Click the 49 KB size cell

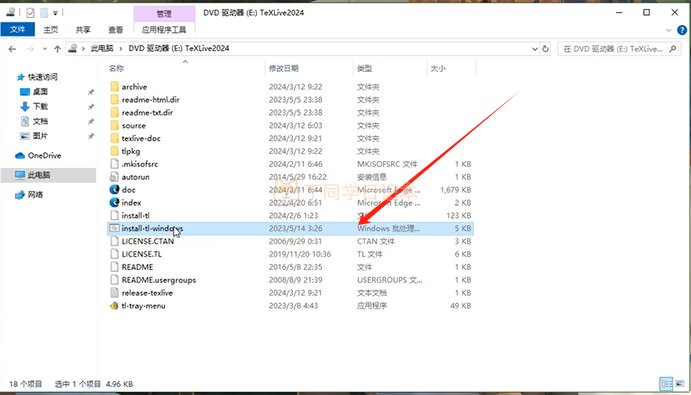tap(461, 306)
